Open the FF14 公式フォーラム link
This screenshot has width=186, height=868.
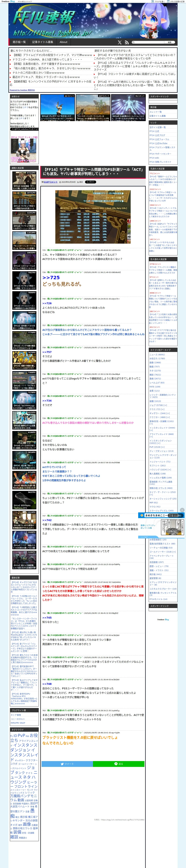click(x=159, y=139)
